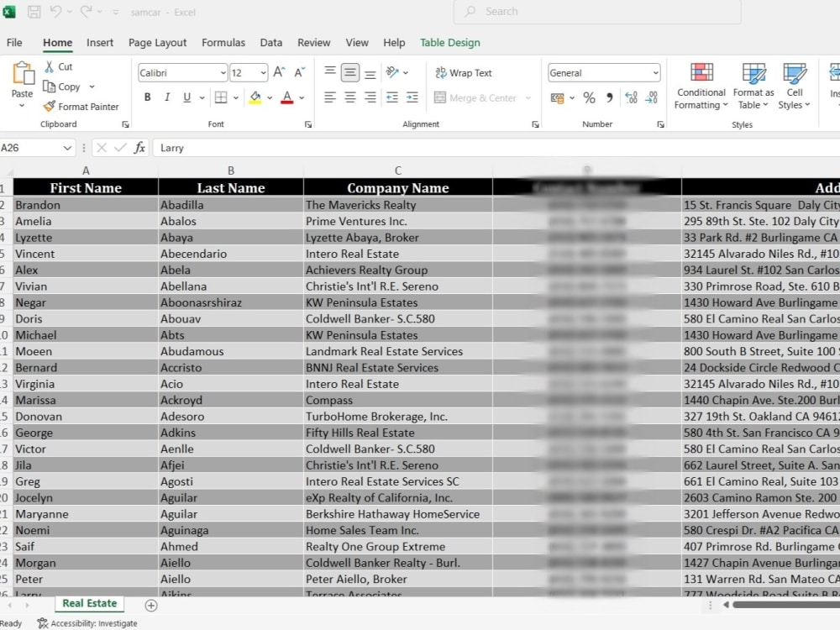The width and height of the screenshot is (840, 630).
Task: Open Conditional Formatting menu
Action: [701, 86]
